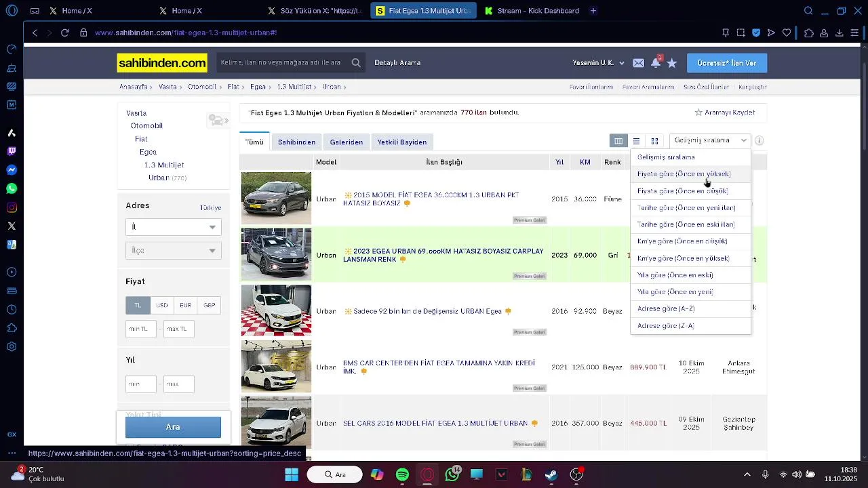Screen dimensions: 868x488
Task: Expand the İlçe district dropdown
Action: coord(173,251)
